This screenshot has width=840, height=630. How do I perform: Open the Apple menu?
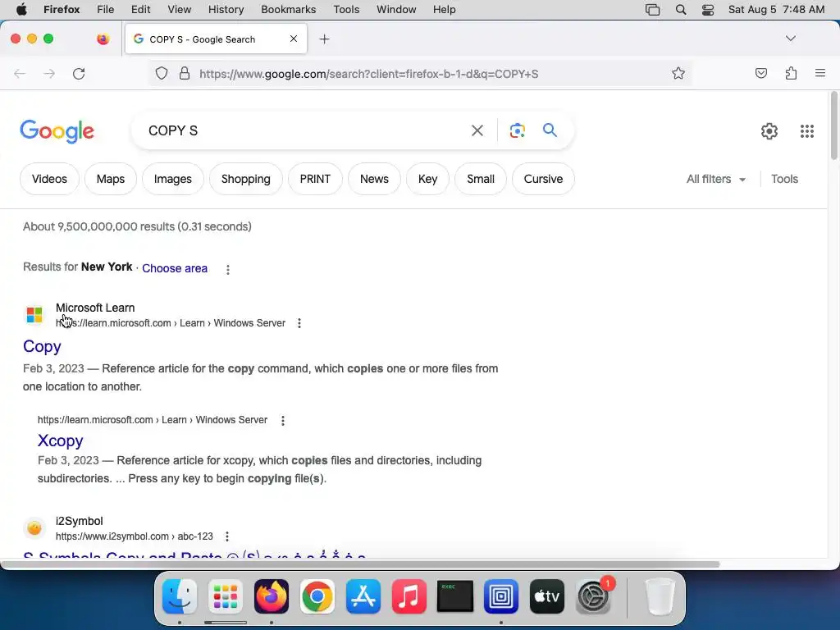point(21,9)
